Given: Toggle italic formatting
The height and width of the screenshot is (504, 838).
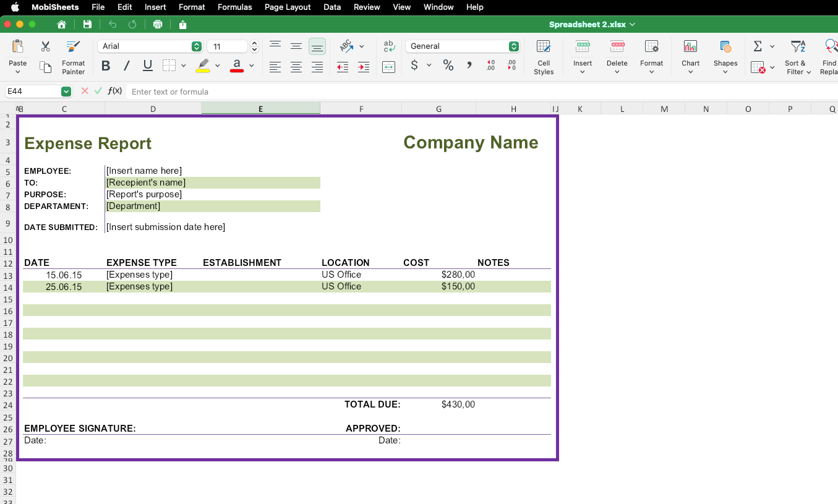Looking at the screenshot, I should 127,66.
